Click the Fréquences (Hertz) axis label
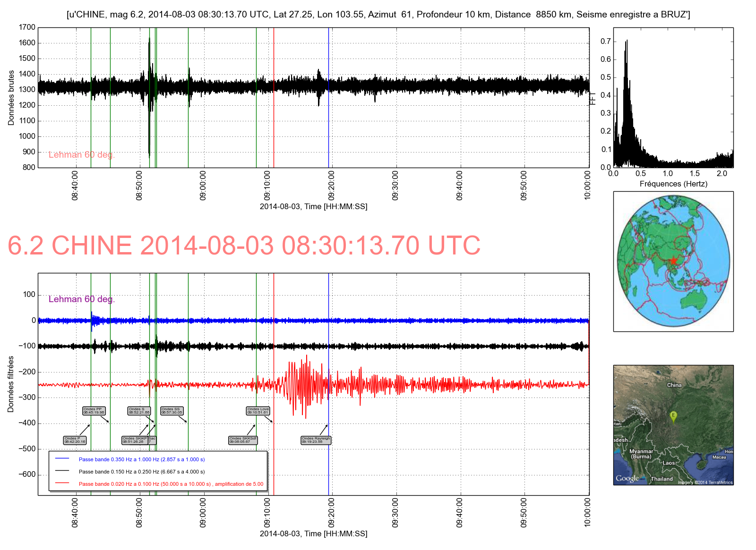Viewport: 756px width, 550px height. [673, 184]
